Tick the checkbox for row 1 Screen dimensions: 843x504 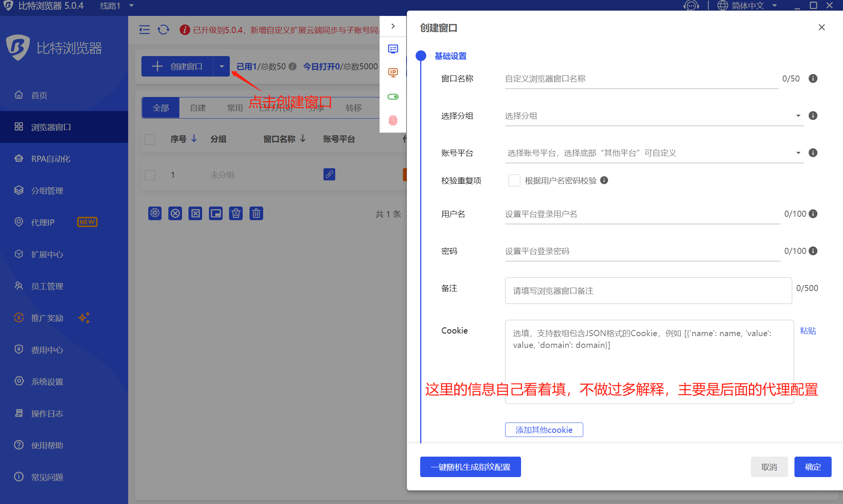tap(150, 175)
